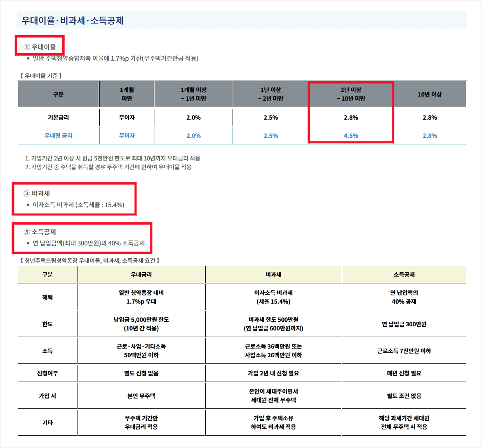482x448 pixels.
Task: Select the 별도 신청 없음 cell
Action: pos(141,373)
